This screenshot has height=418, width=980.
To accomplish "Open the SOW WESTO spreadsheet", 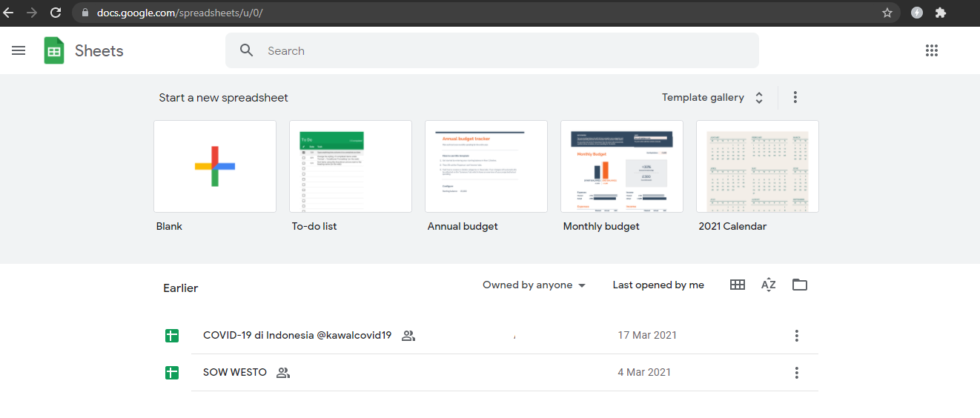I will [235, 372].
